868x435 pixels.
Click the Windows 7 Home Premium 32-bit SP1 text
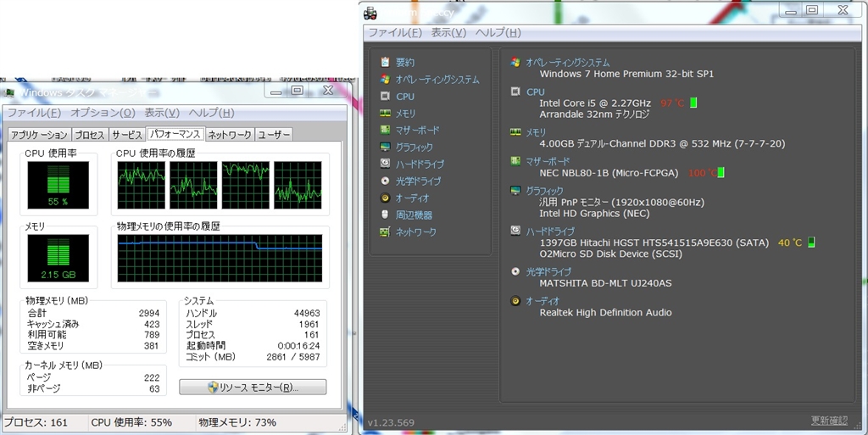pyautogui.click(x=626, y=74)
